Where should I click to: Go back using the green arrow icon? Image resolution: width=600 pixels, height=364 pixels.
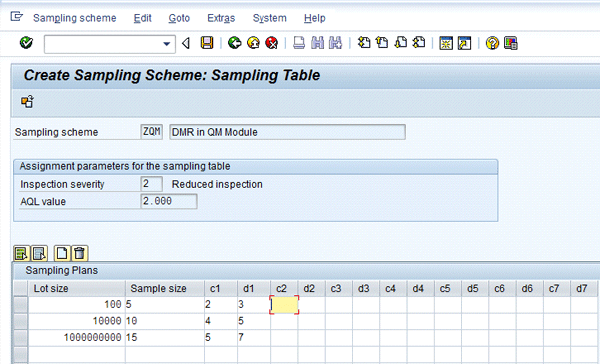(235, 43)
